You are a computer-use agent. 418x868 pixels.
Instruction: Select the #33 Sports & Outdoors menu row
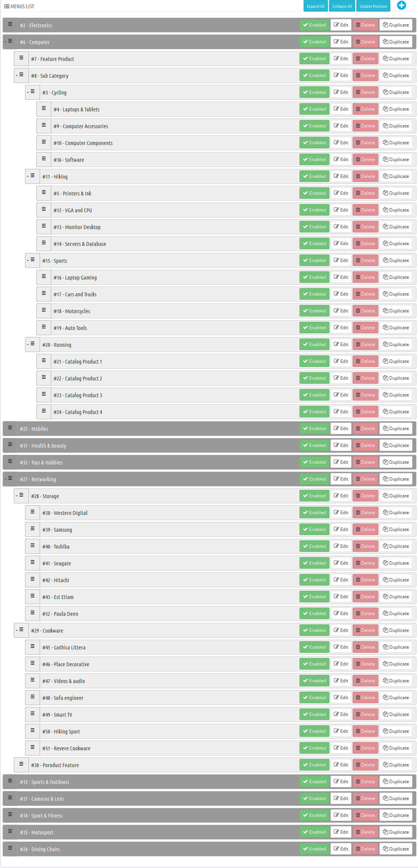coord(209,782)
